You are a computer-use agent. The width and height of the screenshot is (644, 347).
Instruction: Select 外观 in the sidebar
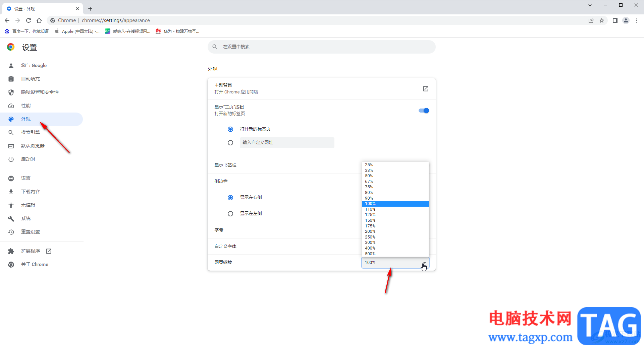pos(41,119)
